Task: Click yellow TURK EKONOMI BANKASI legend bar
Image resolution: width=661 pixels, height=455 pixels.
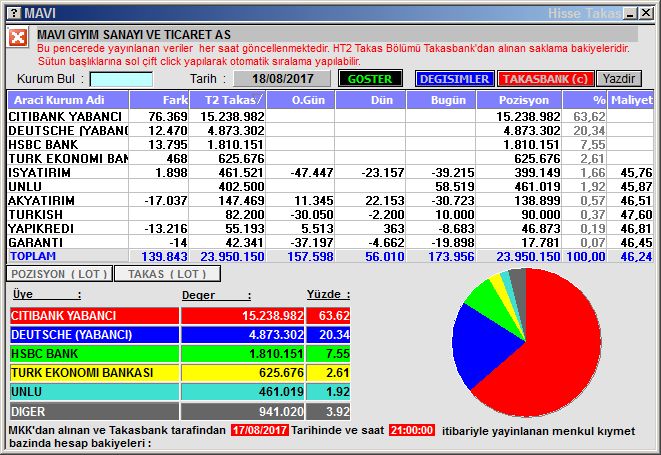Action: pyautogui.click(x=94, y=373)
